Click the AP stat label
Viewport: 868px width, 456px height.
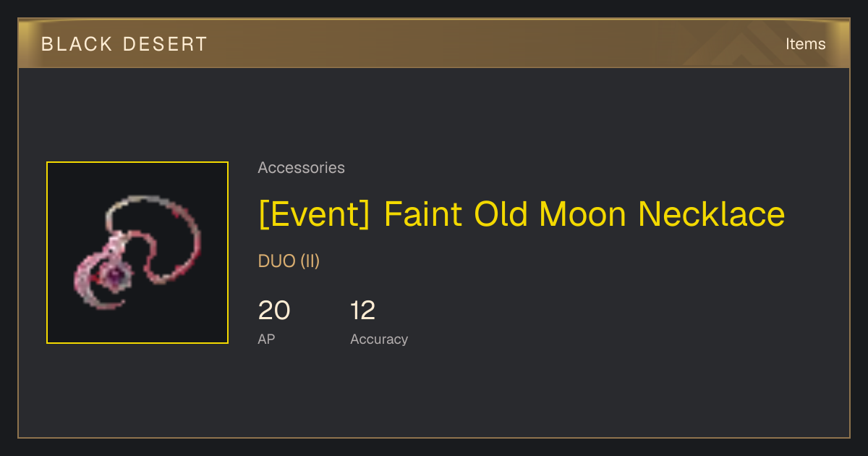[266, 339]
